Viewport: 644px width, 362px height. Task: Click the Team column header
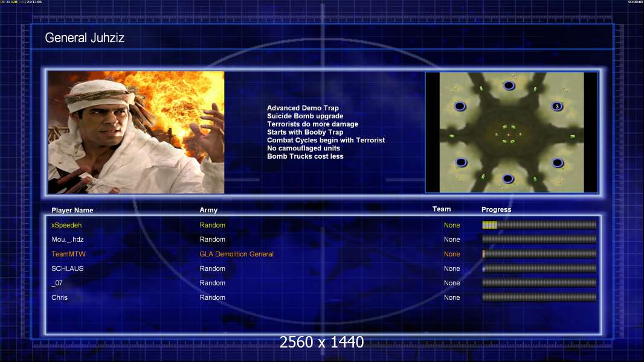(x=442, y=209)
